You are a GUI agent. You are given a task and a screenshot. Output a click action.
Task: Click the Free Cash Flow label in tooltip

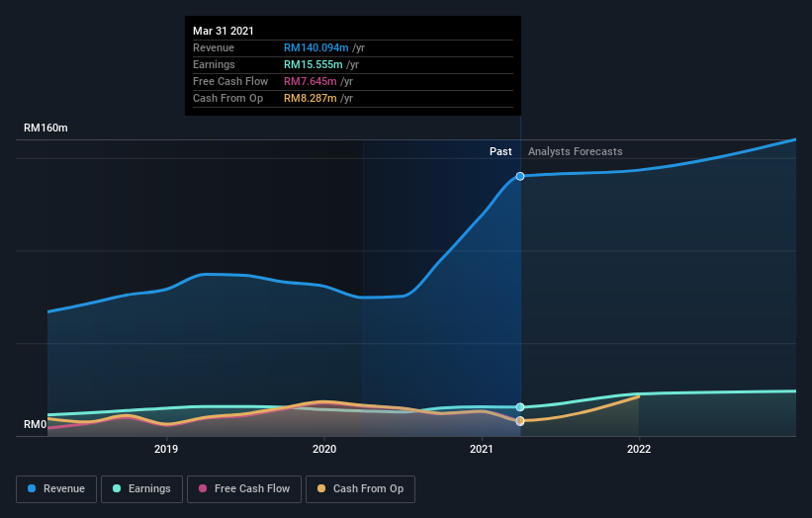(x=230, y=81)
